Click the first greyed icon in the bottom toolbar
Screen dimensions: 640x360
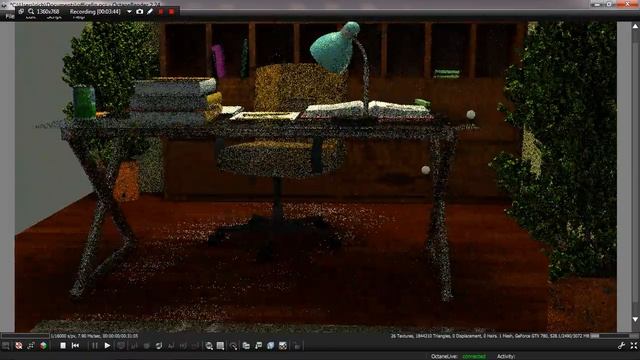[x=6, y=346]
